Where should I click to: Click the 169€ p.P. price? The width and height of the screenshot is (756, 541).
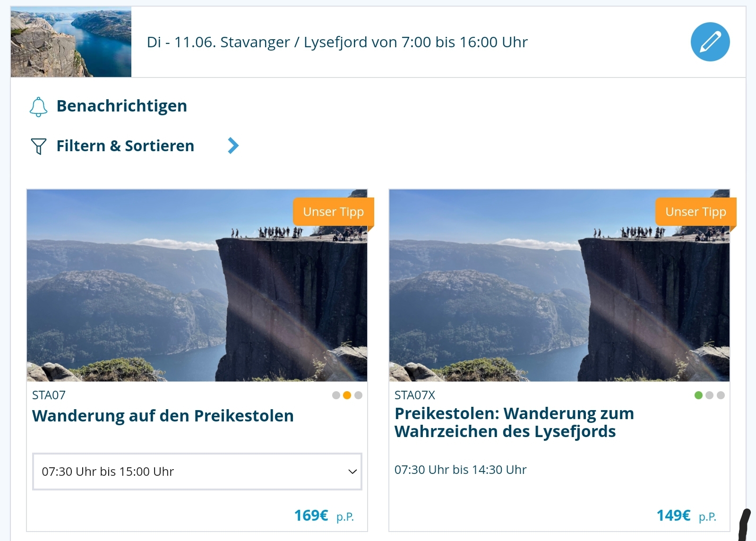[x=324, y=515]
